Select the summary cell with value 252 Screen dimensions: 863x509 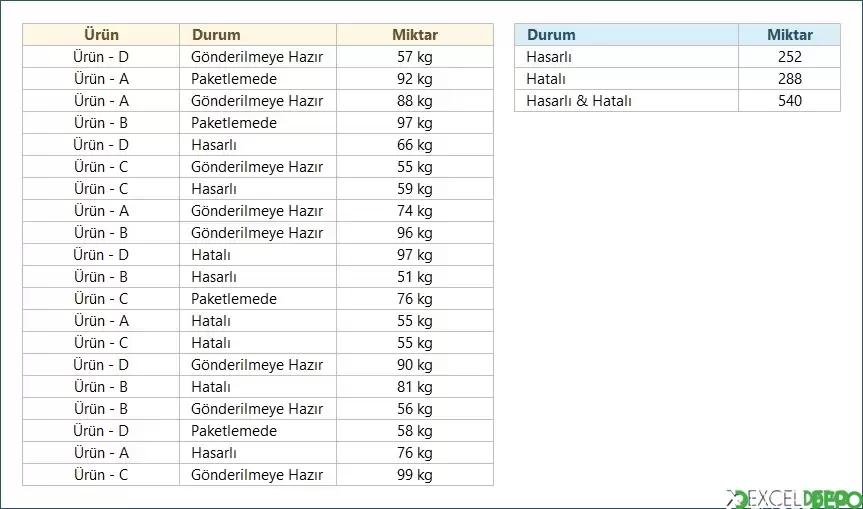point(790,57)
